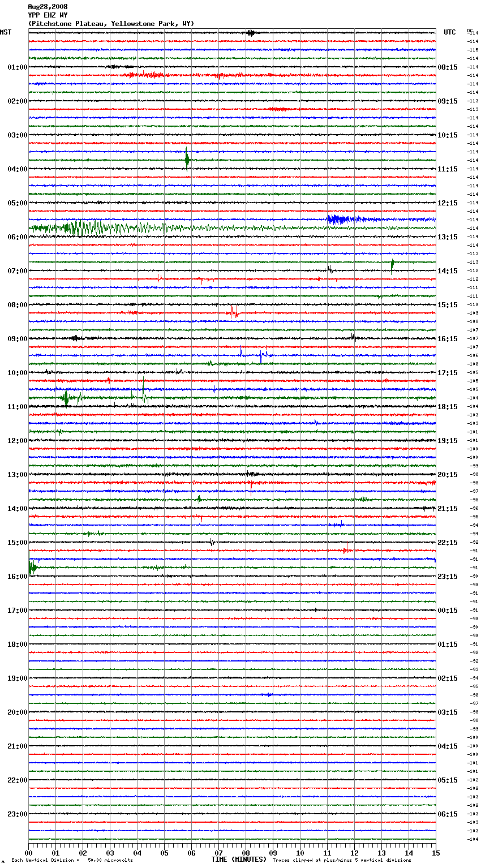Select the 13:00 MST time label
Viewport: 481px width, 868px height.
[18, 475]
